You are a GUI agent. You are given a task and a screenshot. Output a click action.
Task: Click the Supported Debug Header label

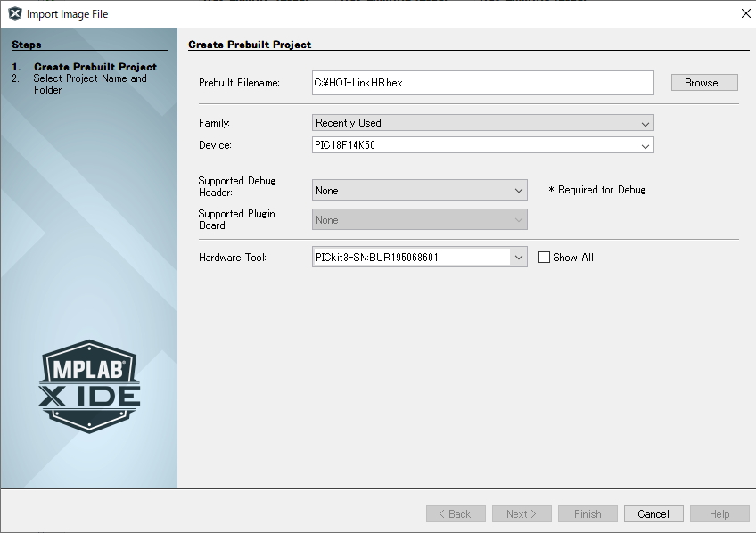[237, 186]
